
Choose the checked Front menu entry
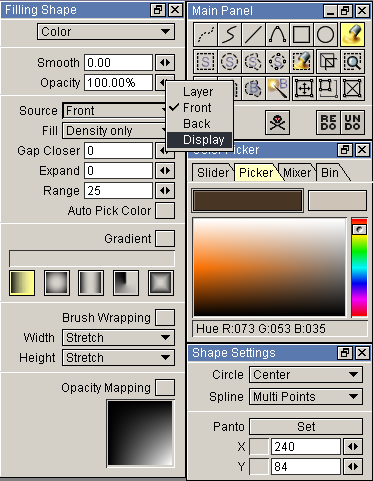[x=199, y=108]
